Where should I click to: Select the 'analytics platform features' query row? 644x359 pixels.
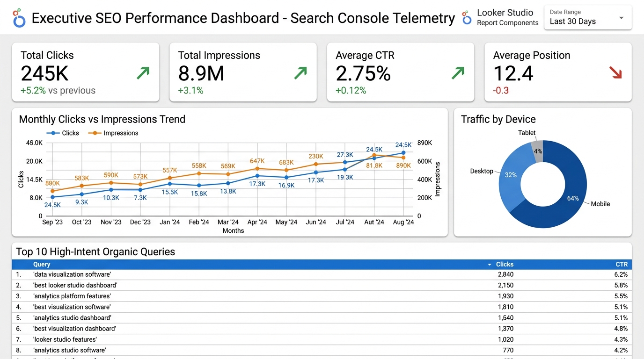(x=322, y=296)
